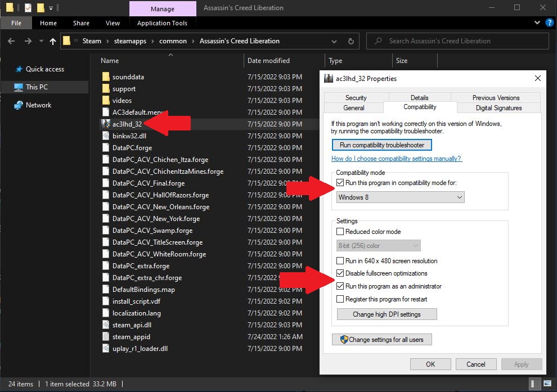
Task: Toggle Run this program as administrator
Action: 340,286
